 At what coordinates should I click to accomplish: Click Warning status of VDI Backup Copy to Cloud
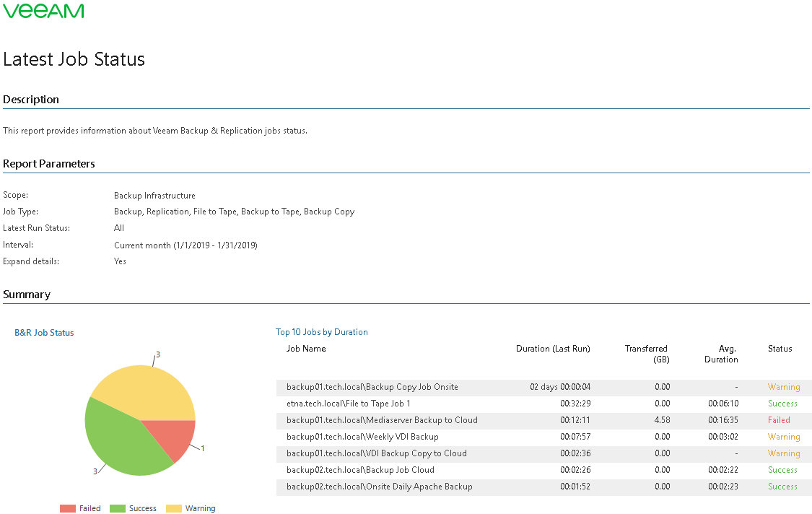[x=784, y=453]
